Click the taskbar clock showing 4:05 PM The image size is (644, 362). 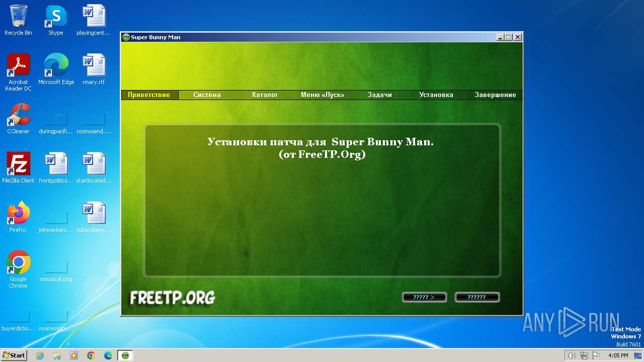tap(618, 355)
